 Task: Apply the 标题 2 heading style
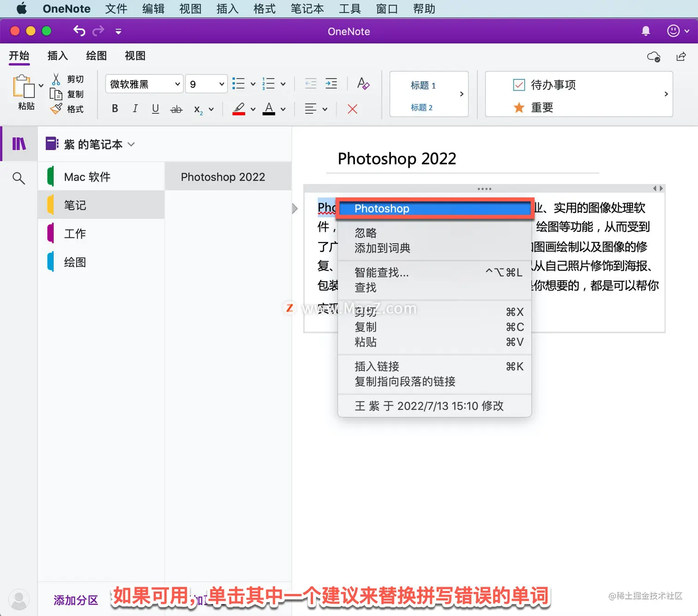421,108
